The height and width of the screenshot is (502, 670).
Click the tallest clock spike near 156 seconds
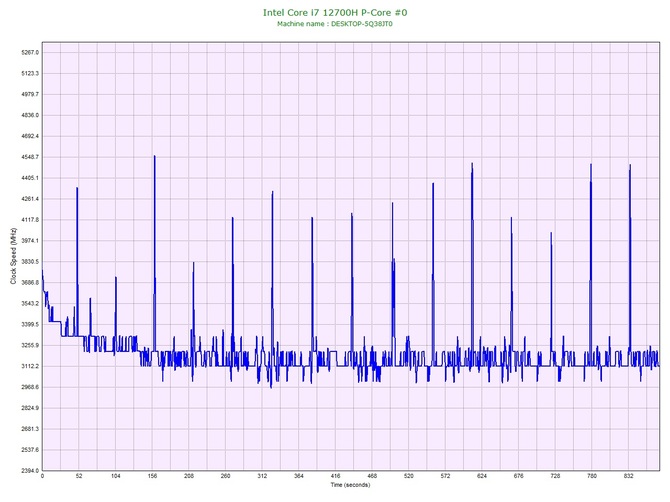[155, 156]
